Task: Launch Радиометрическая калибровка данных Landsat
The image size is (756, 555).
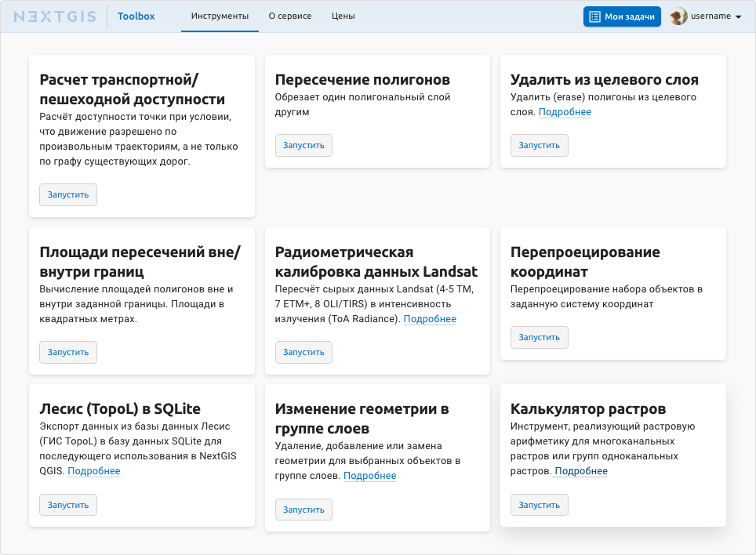Action: click(303, 353)
